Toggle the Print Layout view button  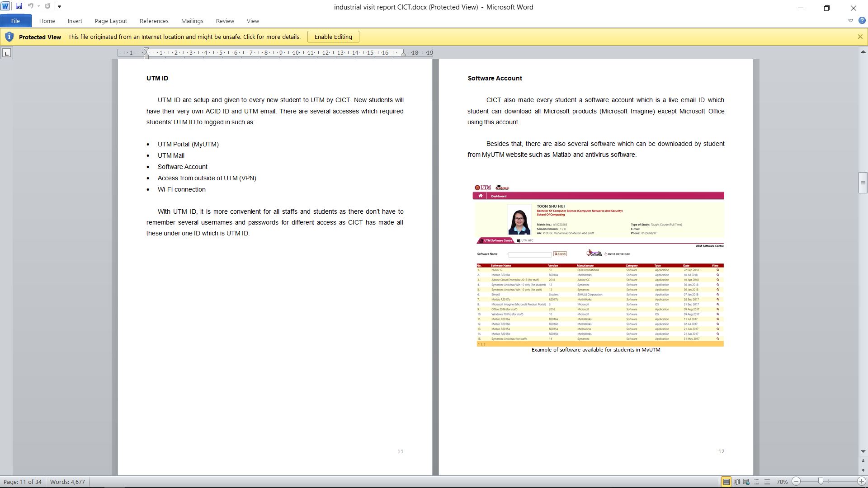pyautogui.click(x=726, y=482)
